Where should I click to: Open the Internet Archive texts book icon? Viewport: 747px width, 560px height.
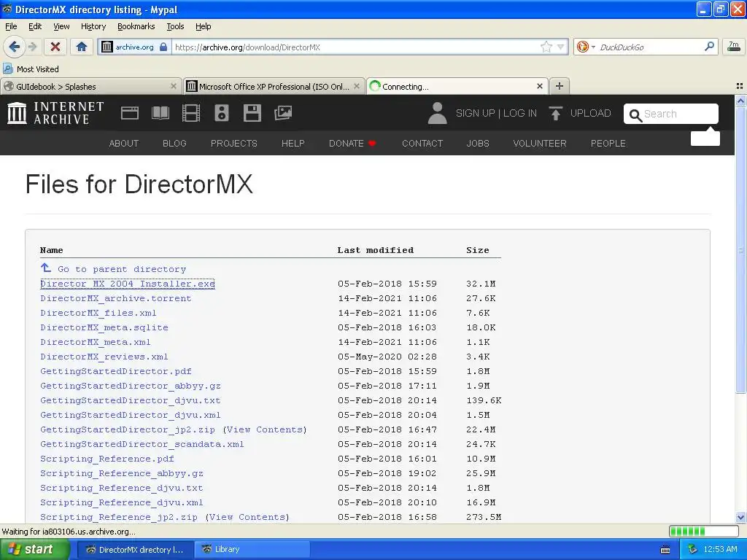pyautogui.click(x=160, y=113)
